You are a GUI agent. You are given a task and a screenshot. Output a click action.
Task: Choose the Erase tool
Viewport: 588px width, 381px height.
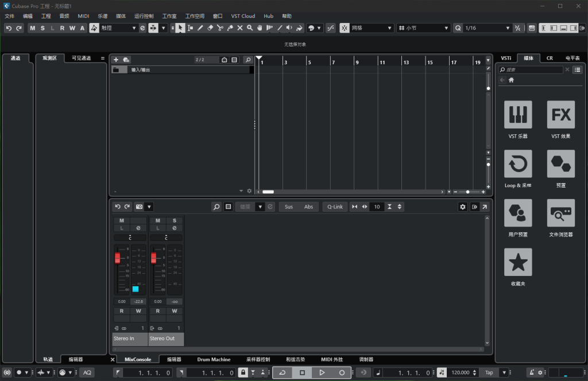coord(210,28)
